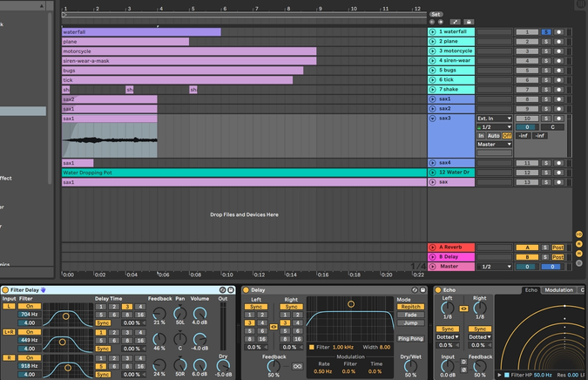
Task: Switch to the Modulation tab in Echo
Action: [558, 289]
